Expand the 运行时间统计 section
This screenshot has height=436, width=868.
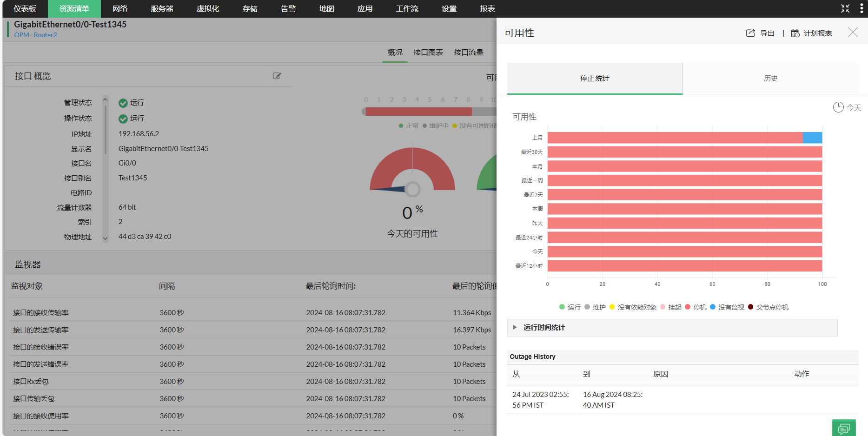(x=672, y=328)
